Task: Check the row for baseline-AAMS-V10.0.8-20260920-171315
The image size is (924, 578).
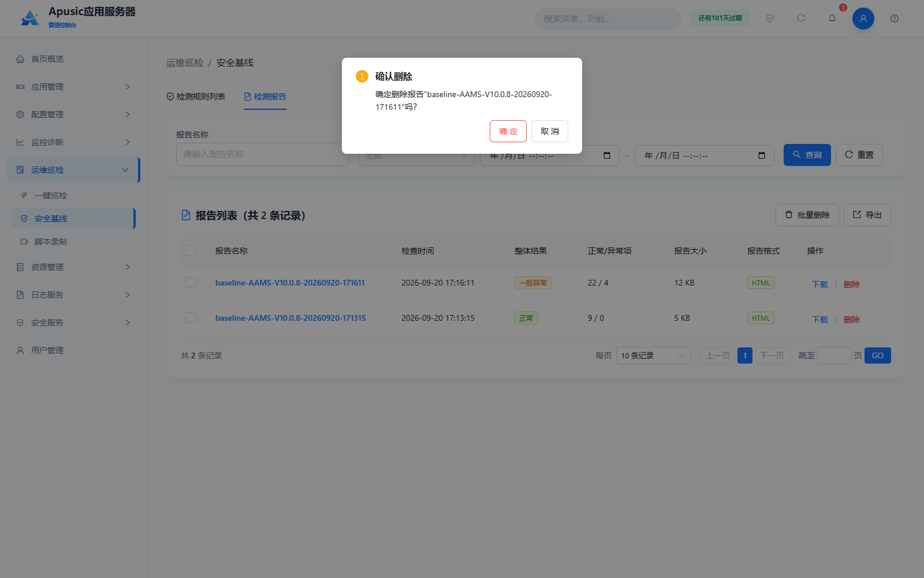Action: click(191, 317)
